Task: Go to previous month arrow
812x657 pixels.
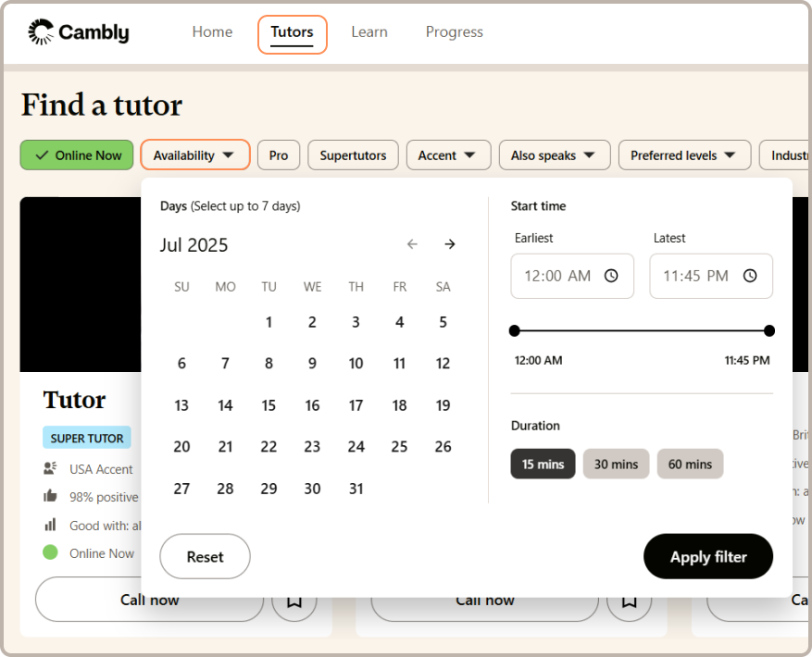Action: click(x=412, y=244)
